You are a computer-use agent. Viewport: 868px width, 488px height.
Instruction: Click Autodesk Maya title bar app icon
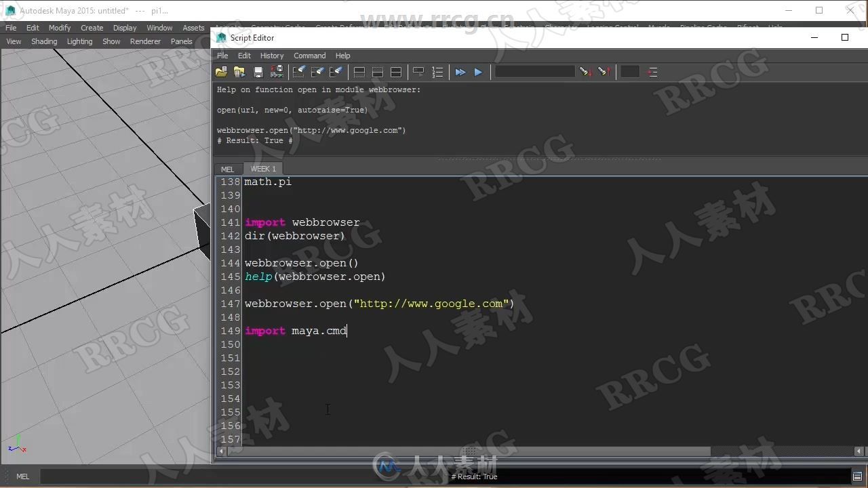10,10
